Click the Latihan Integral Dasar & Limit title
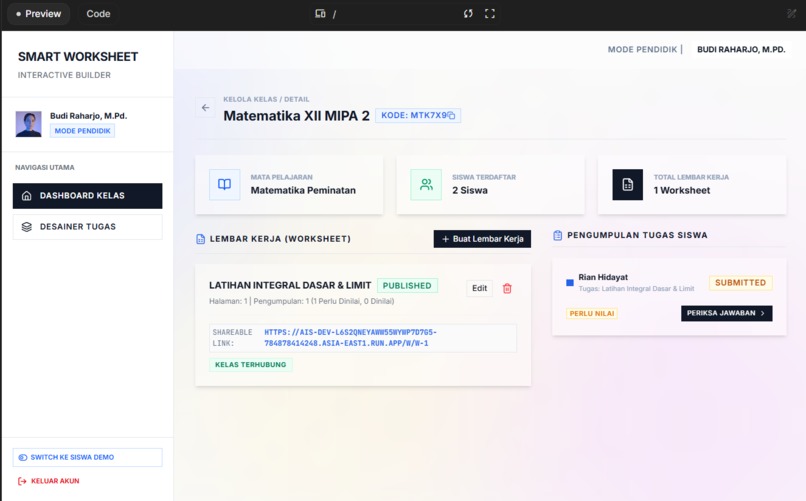806x501 pixels. click(x=290, y=285)
